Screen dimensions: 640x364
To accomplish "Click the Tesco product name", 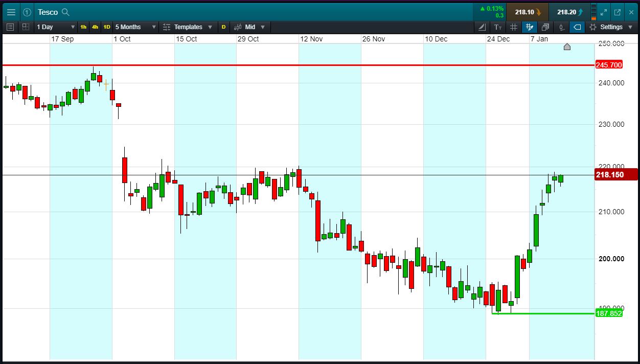I will [x=48, y=12].
